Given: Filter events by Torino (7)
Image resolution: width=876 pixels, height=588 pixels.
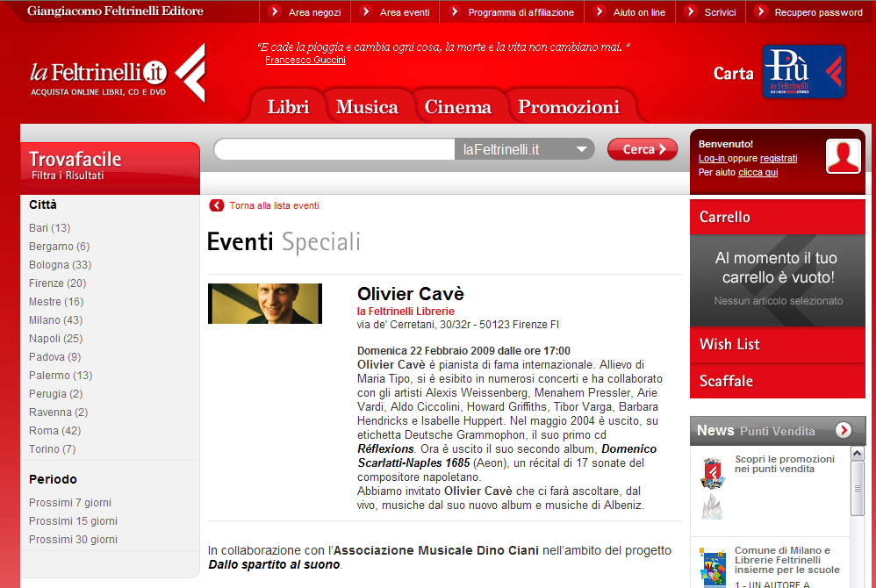Looking at the screenshot, I should (x=53, y=449).
